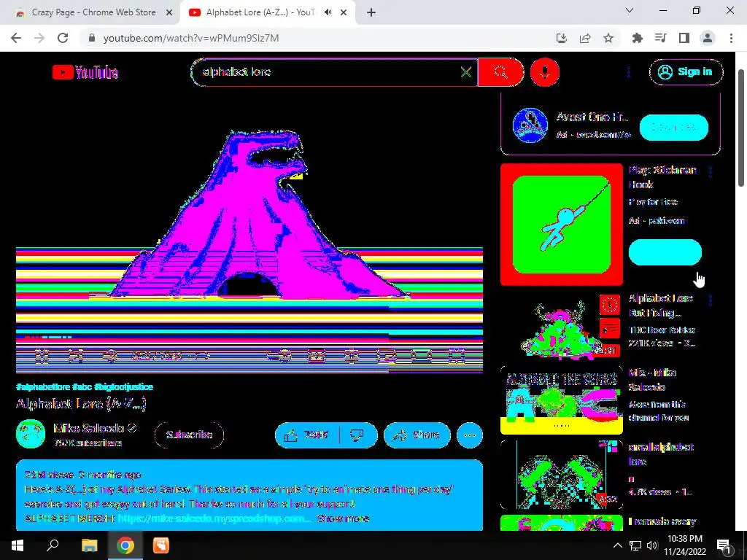This screenshot has width=747, height=560.
Task: Like the video thumbs-up button
Action: pyautogui.click(x=307, y=435)
